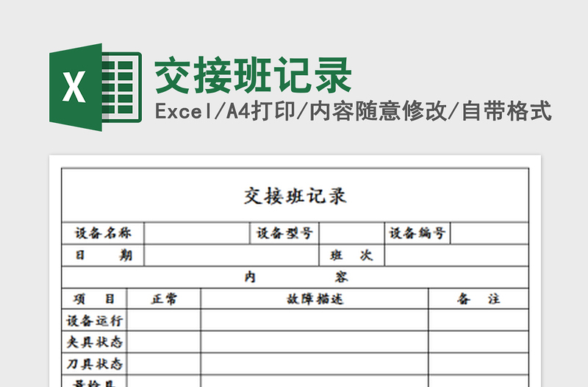588x387 pixels.
Task: Click the blank cell after 班次
Action: [456, 255]
